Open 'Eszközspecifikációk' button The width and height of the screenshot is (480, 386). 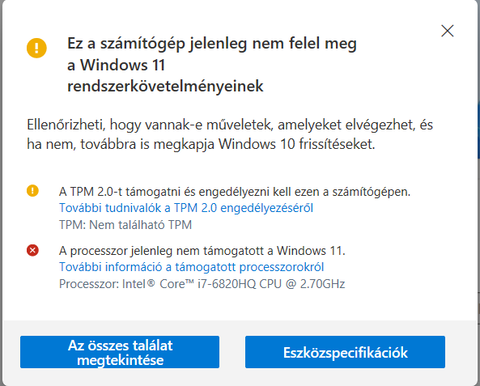coord(345,352)
